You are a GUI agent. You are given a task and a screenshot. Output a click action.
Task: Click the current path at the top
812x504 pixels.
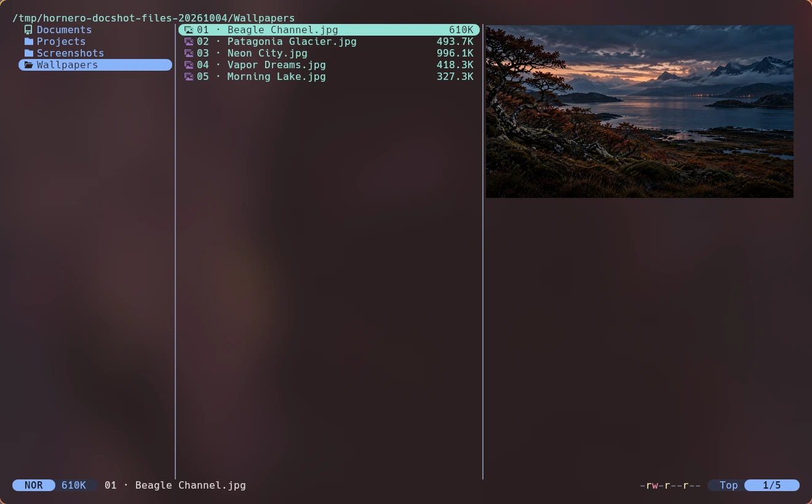pyautogui.click(x=154, y=18)
